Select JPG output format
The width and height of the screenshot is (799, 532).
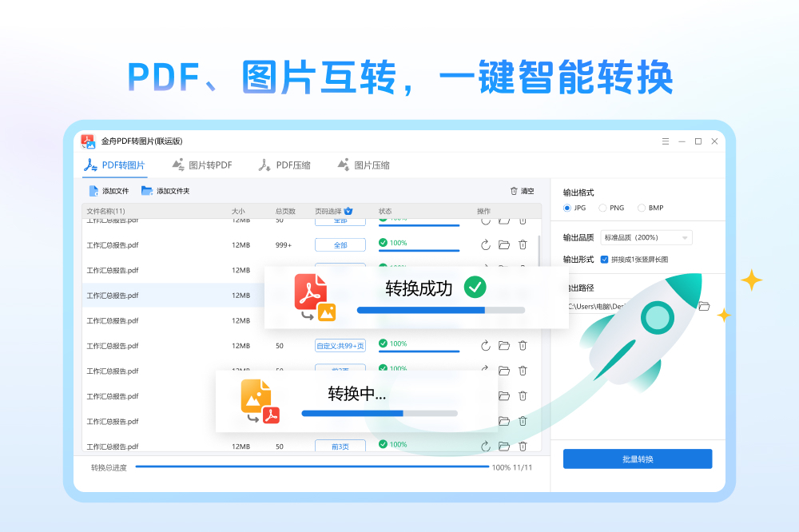point(574,208)
